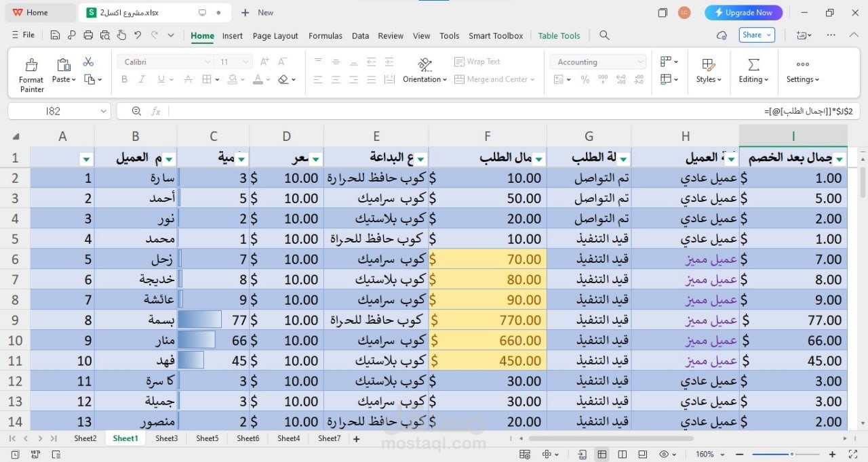Toggle Underline formatting
This screenshot has height=462, width=868.
pos(161,79)
